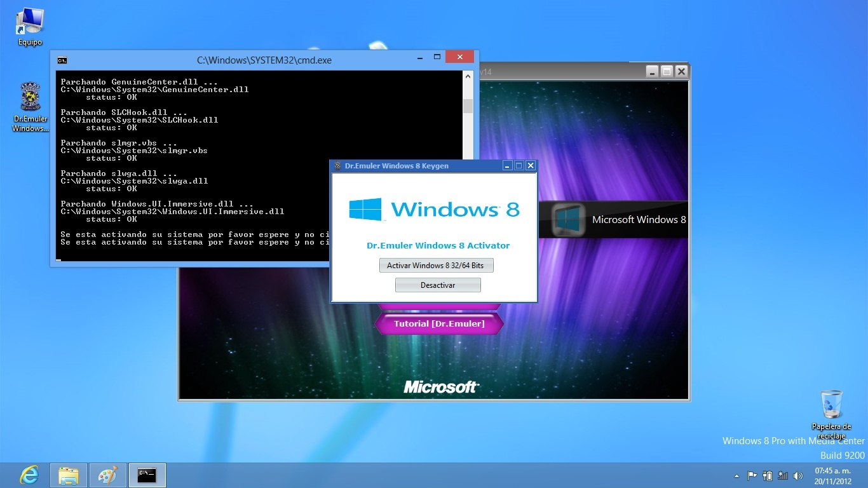
Task: Maximize the Dr.Emuler Keygen window
Action: 519,166
